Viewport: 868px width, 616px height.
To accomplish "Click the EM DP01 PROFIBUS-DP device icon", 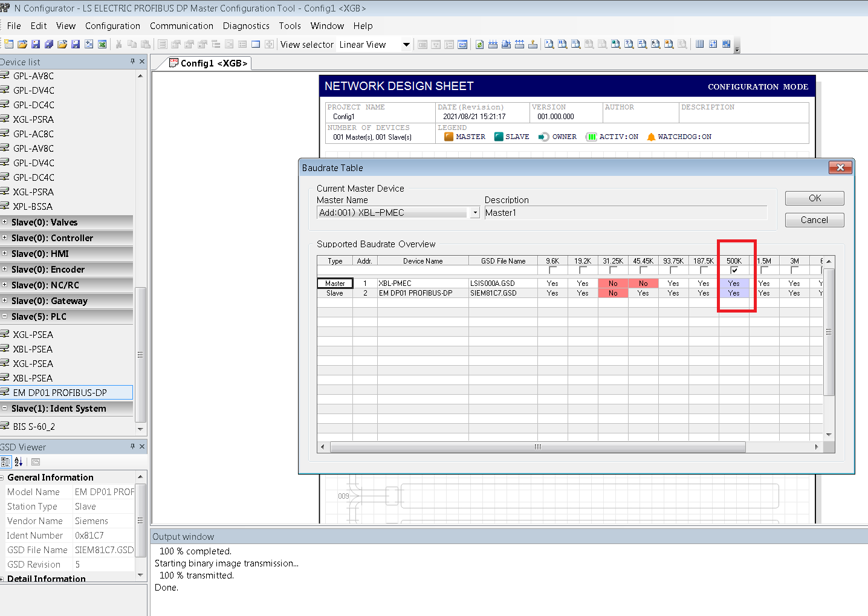I will [5, 392].
